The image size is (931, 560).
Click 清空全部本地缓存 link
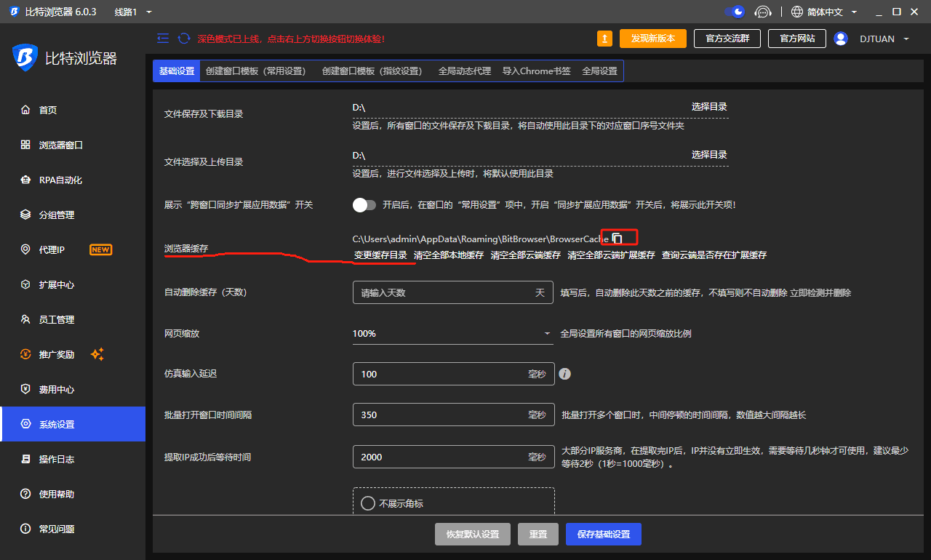(x=449, y=255)
